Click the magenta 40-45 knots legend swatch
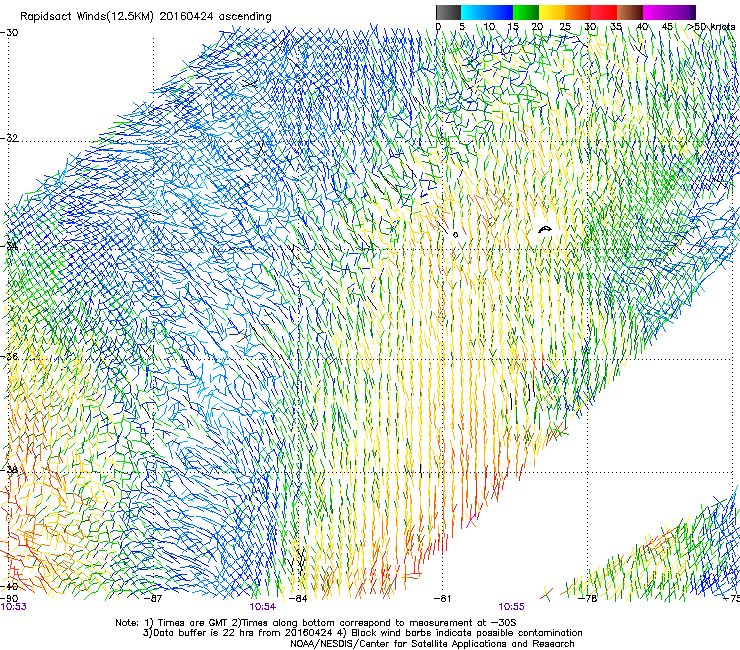Viewport: 740px width, 650px height. coord(656,12)
